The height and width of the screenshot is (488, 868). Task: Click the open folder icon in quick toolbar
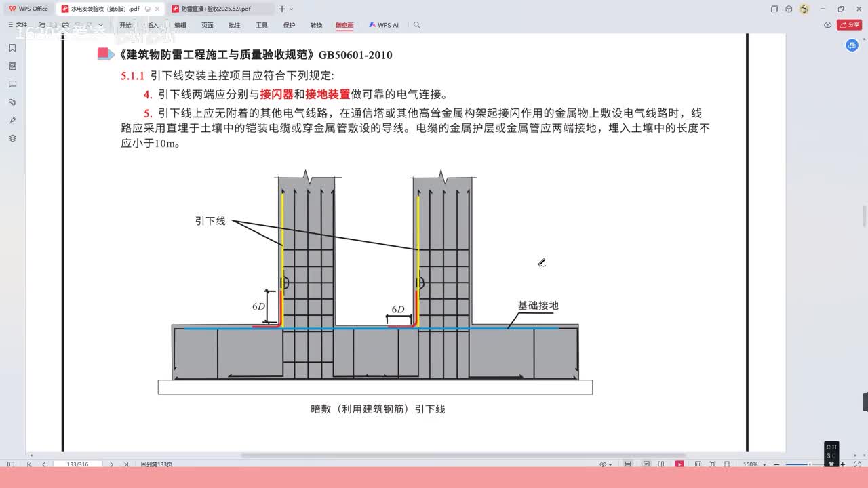click(x=42, y=25)
